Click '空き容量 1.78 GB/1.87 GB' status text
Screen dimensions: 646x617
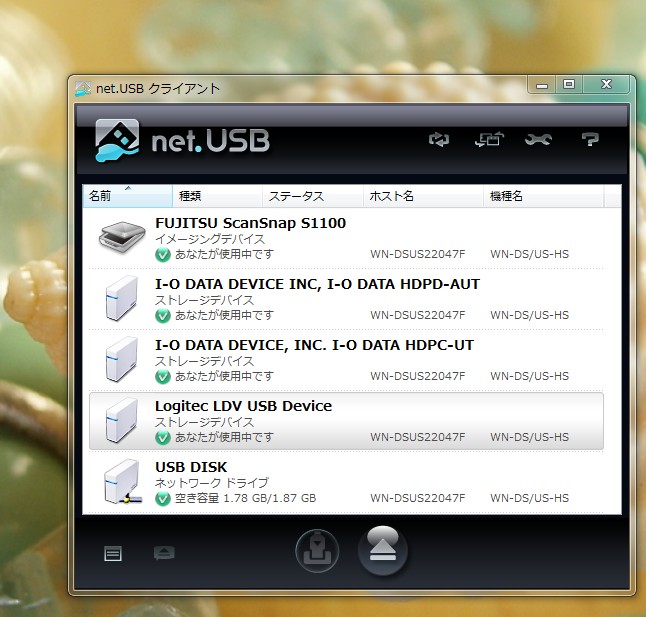point(246,498)
